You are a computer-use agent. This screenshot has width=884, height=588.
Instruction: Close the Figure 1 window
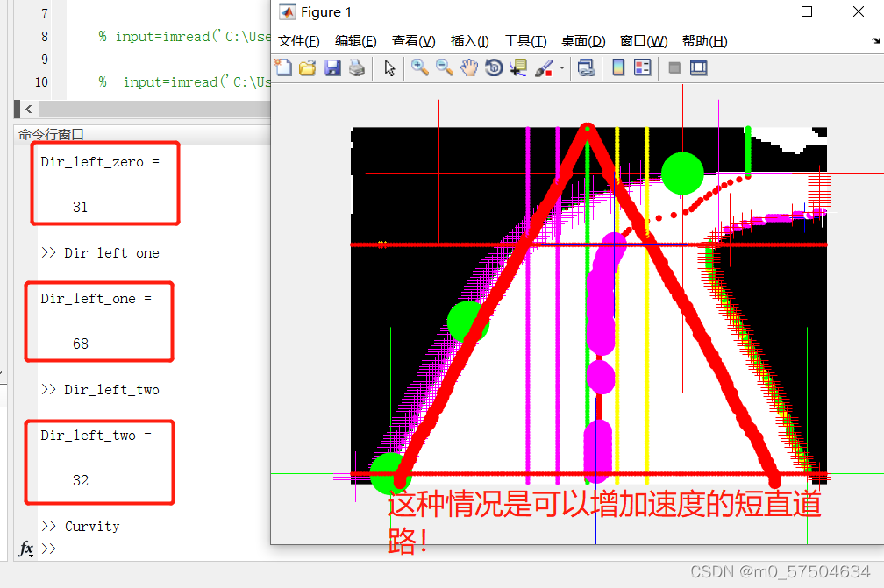[x=858, y=11]
